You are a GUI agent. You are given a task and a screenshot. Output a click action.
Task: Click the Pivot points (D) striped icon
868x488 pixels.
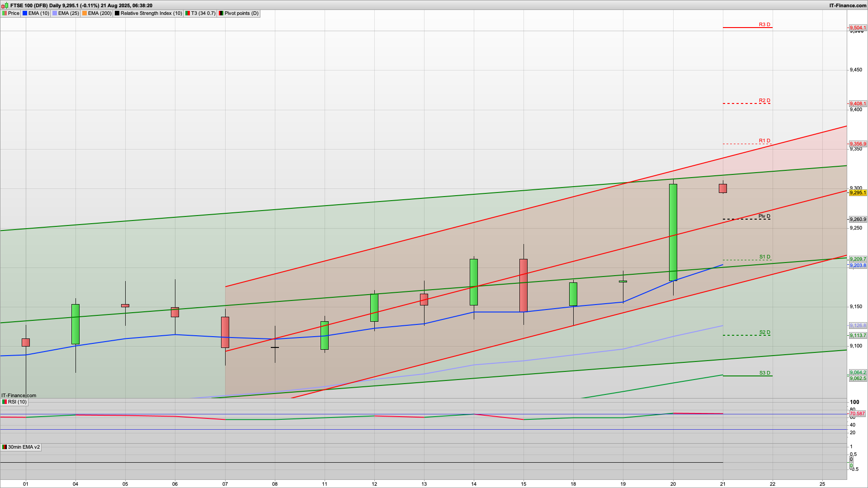coord(221,14)
